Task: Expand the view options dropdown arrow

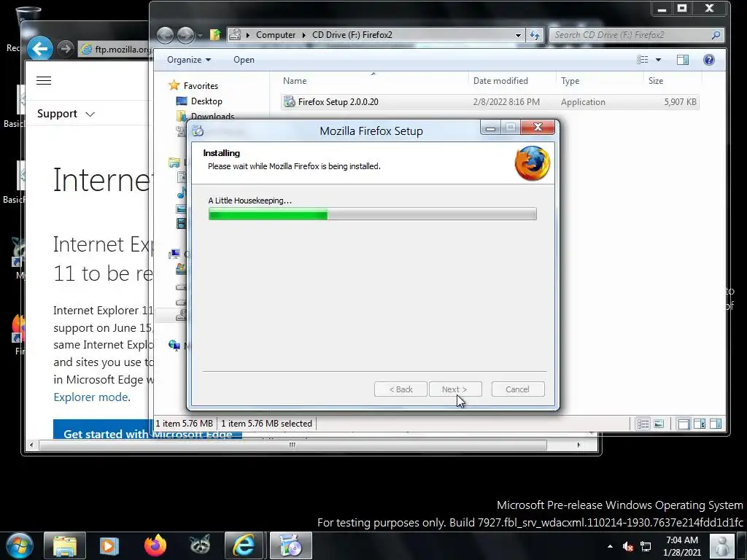Action: point(659,60)
